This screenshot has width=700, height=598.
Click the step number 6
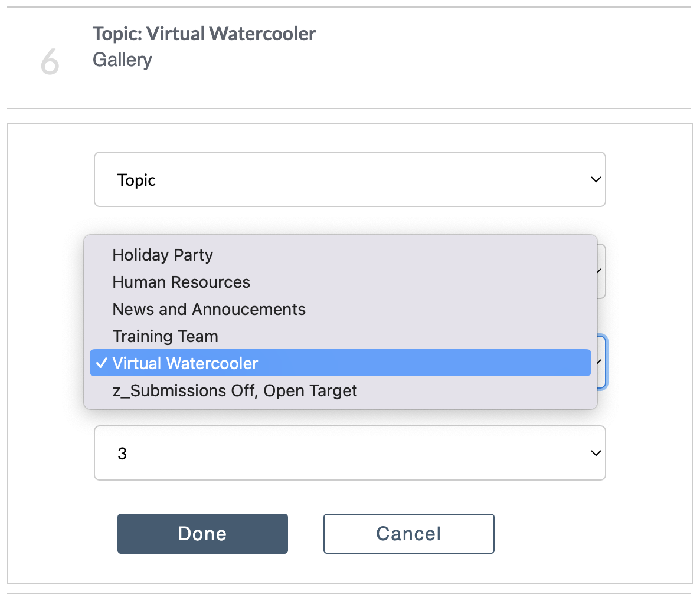[x=50, y=62]
